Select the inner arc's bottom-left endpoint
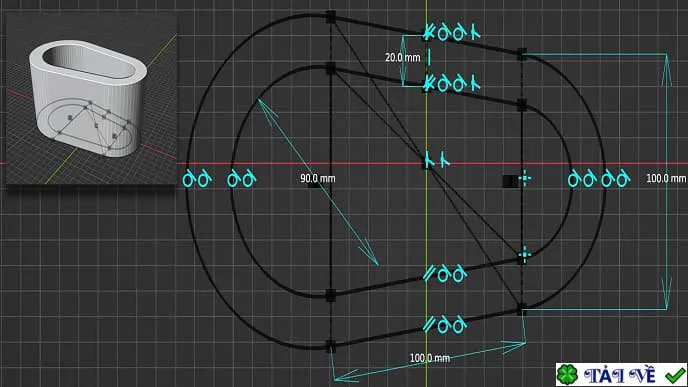The width and height of the screenshot is (688, 387). tap(331, 296)
